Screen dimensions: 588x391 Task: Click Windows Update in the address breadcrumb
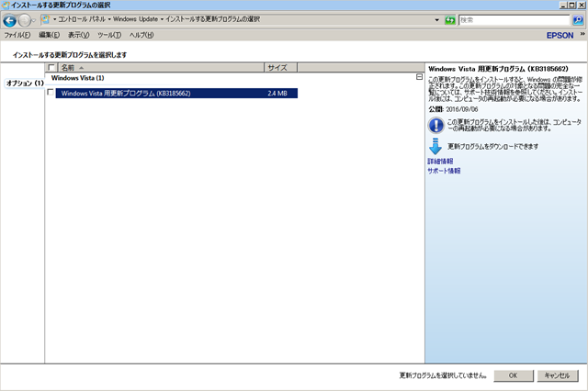tap(135, 19)
